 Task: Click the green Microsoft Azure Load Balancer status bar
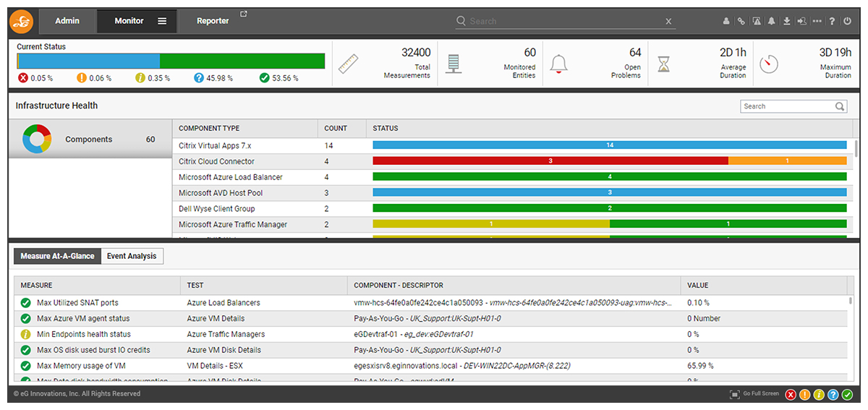tap(609, 176)
